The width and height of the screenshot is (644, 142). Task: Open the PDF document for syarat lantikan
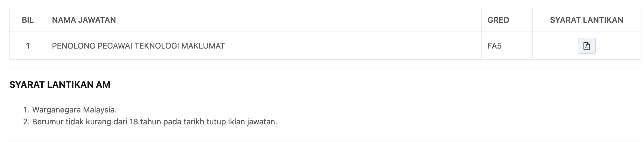(x=586, y=46)
